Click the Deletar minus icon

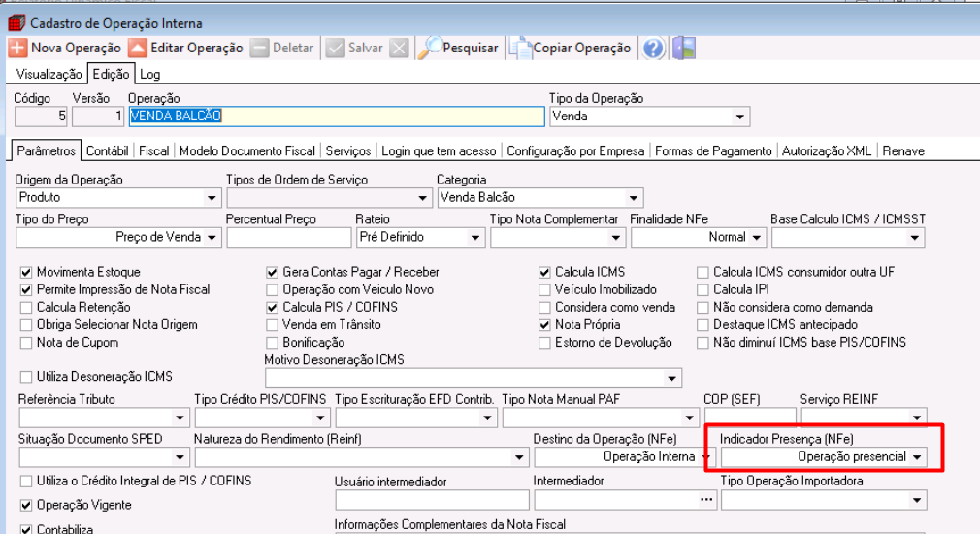(259, 49)
